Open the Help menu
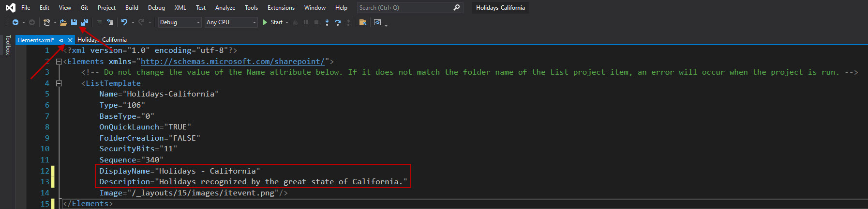This screenshot has width=868, height=209. coord(341,8)
